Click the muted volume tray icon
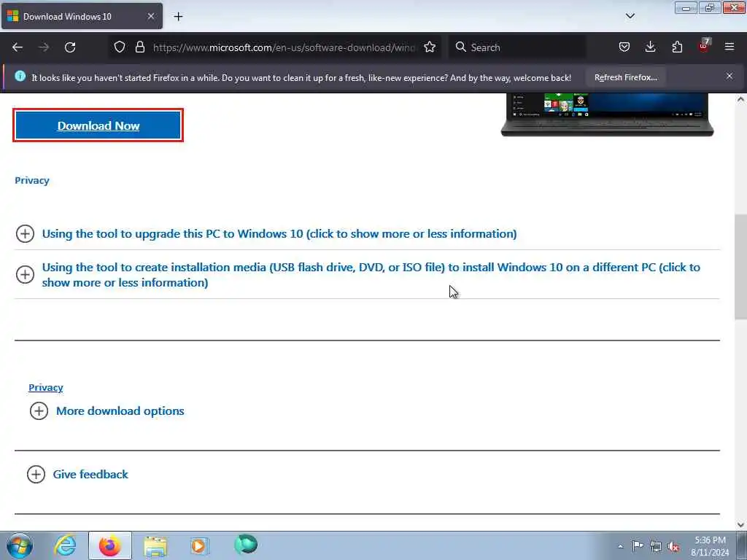The height and width of the screenshot is (560, 747). click(673, 546)
